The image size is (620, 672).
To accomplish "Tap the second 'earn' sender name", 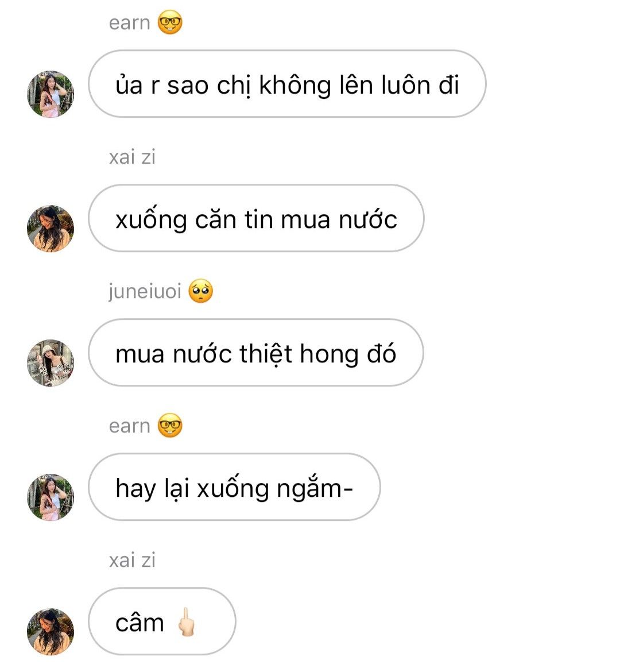I will [129, 426].
